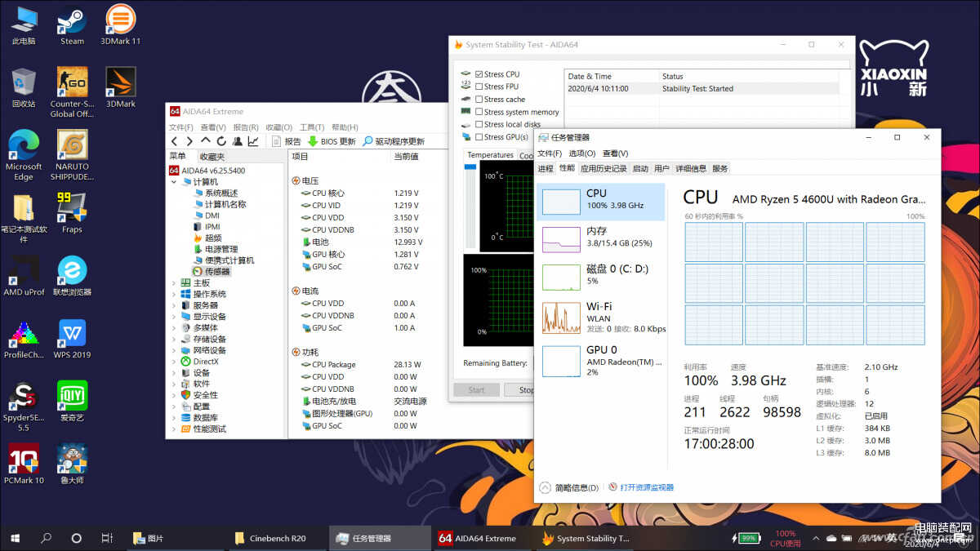Screen dimensions: 980x551
Task: Open Counter-Strike Global Offensive desktop icon
Action: 72,92
